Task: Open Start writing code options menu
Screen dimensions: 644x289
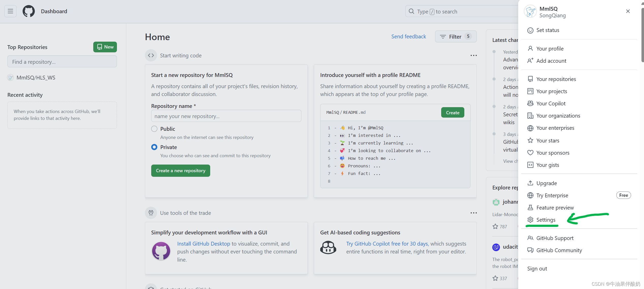Action: click(x=473, y=55)
